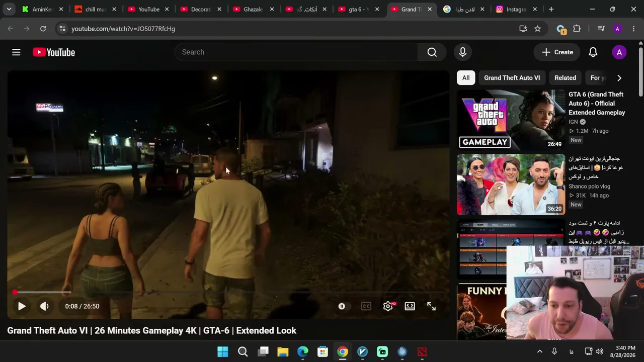
Task: Enter full screen mode
Action: pos(431,306)
